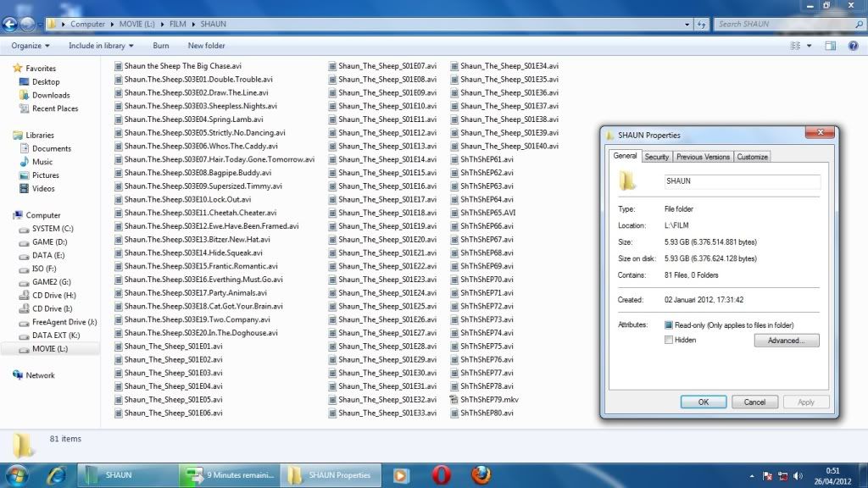Click Burn in the toolbar

coord(161,46)
